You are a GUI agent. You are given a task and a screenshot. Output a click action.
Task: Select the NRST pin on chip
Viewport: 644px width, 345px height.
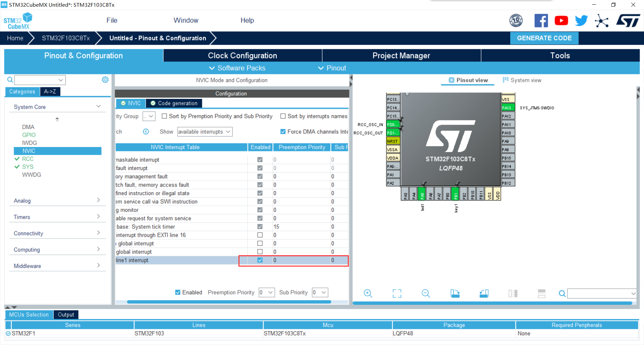(x=393, y=141)
